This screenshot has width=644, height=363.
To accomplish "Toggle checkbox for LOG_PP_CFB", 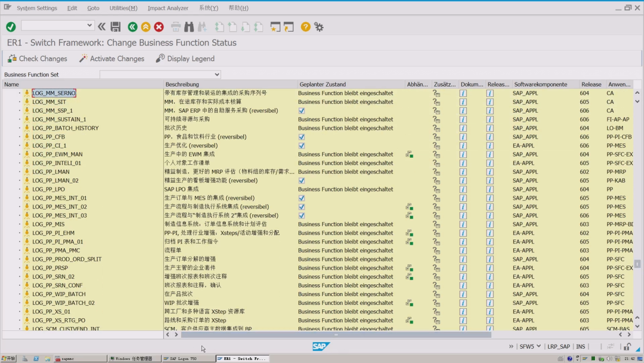I will pyautogui.click(x=302, y=137).
